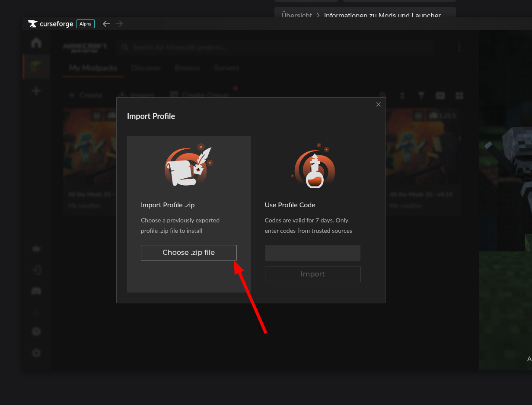532x405 pixels.
Task: Switch to list view layout
Action: click(x=440, y=95)
